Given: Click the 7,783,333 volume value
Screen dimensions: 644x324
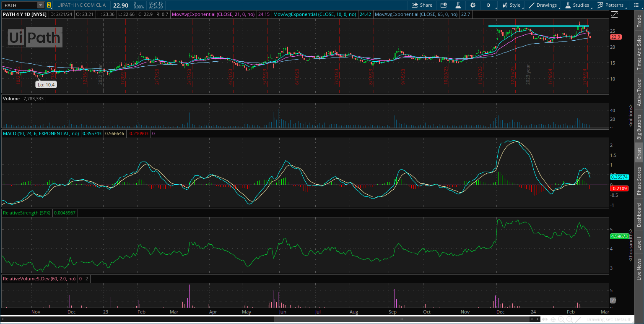Looking at the screenshot, I should click(x=33, y=99).
